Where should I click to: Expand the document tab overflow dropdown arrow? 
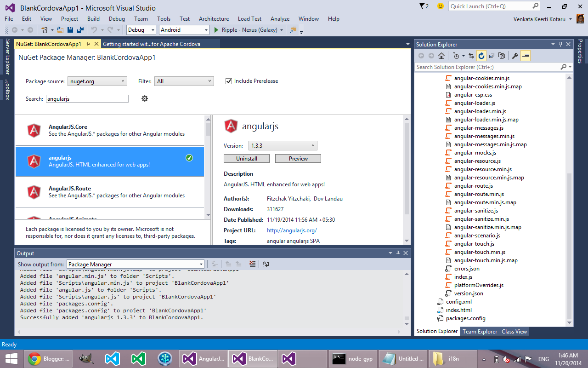[407, 44]
